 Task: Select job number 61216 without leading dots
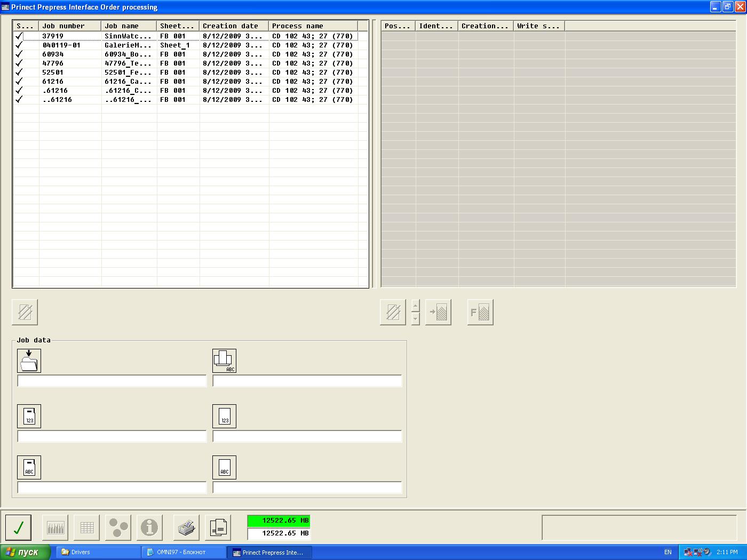(x=53, y=82)
